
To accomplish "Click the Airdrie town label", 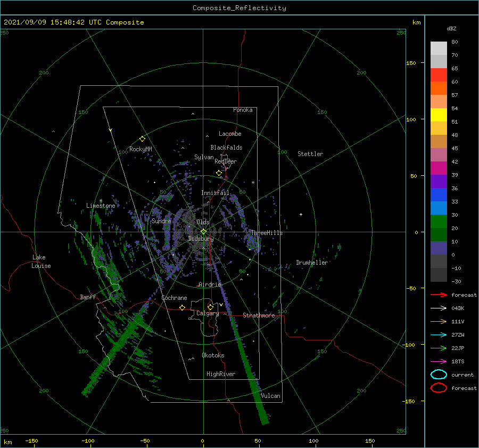I will click(210, 284).
